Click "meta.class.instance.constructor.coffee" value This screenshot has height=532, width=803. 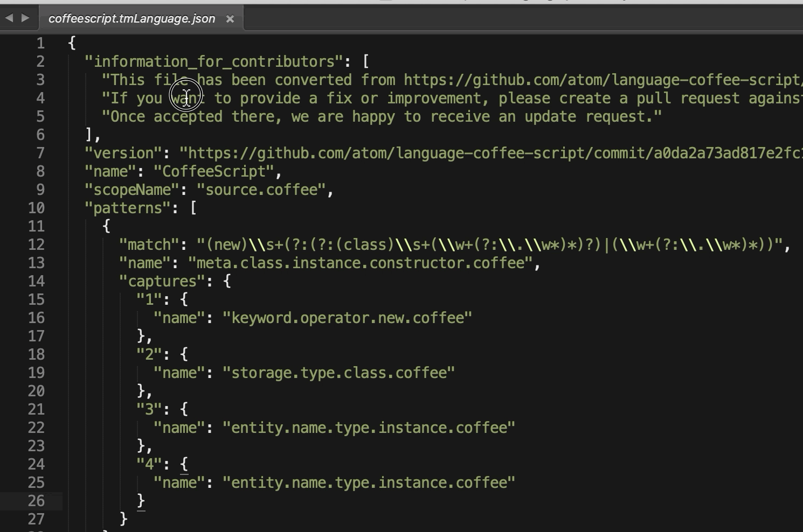(361, 263)
